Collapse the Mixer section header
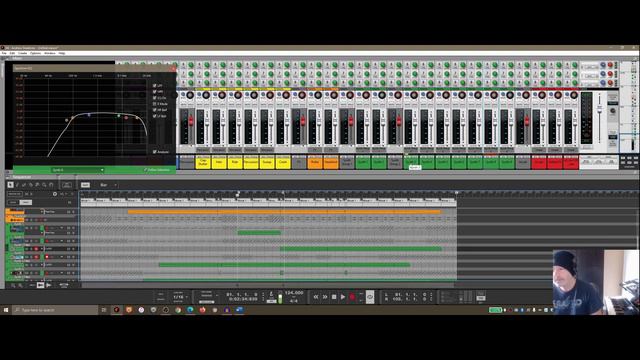Screen dimensions: 640x360 (x=7, y=58)
